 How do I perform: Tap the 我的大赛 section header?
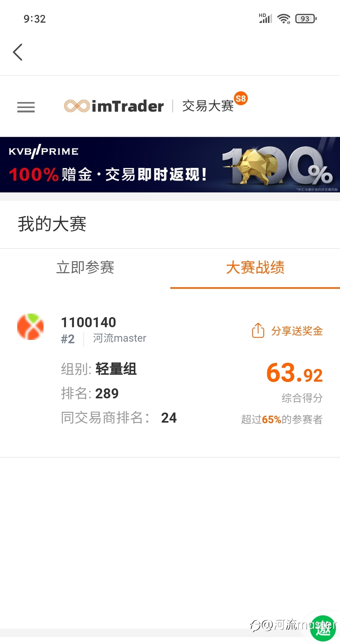[x=52, y=224]
